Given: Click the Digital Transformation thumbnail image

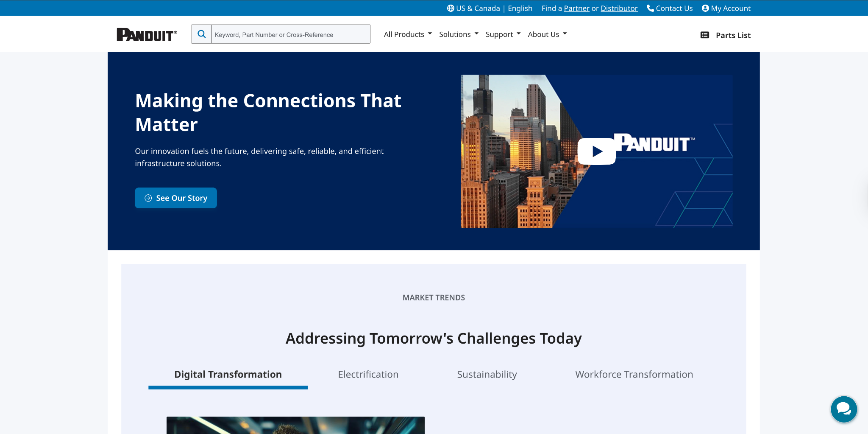Looking at the screenshot, I should (295, 426).
